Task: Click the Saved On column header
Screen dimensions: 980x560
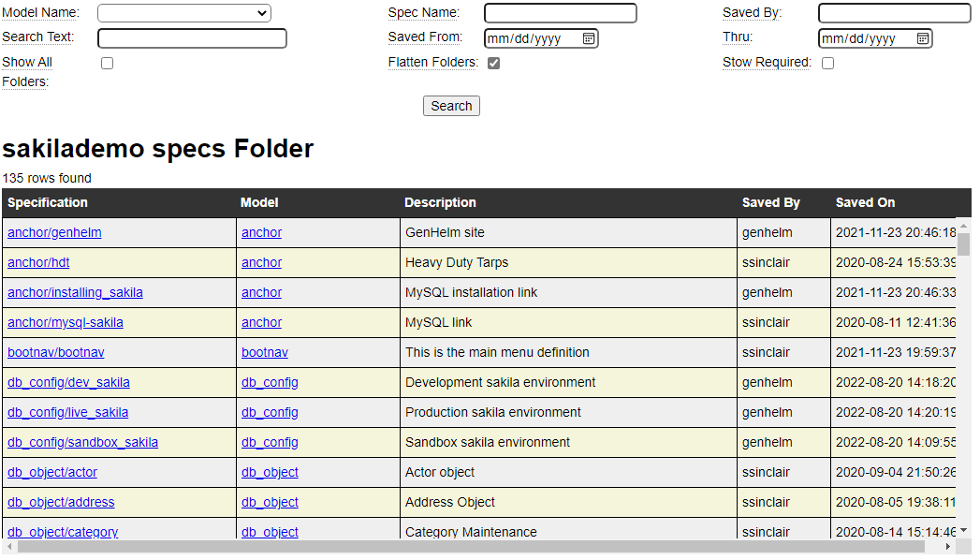Action: (865, 202)
